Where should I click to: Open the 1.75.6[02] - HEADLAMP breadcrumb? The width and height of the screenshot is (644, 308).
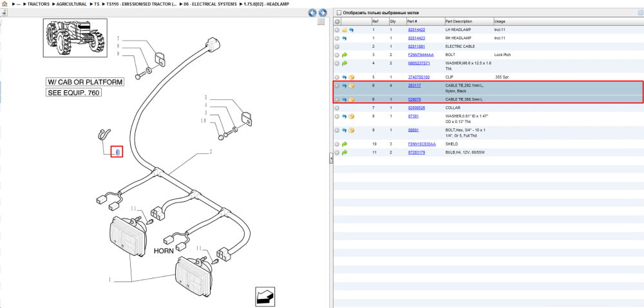coord(266,4)
